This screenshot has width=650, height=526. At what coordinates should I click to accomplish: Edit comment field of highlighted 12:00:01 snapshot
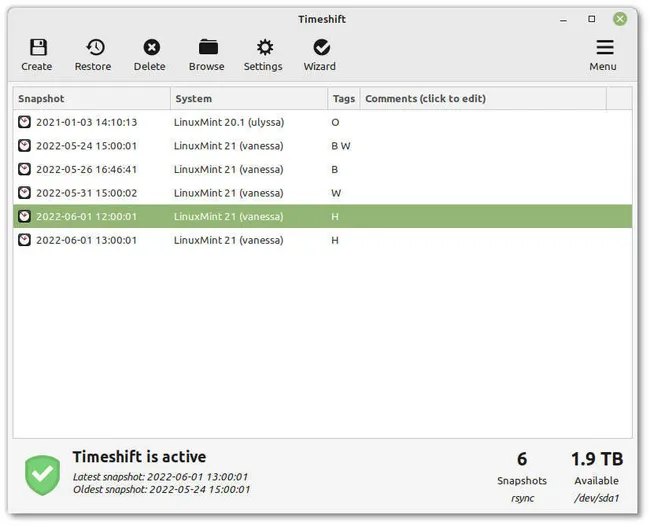pyautogui.click(x=483, y=216)
